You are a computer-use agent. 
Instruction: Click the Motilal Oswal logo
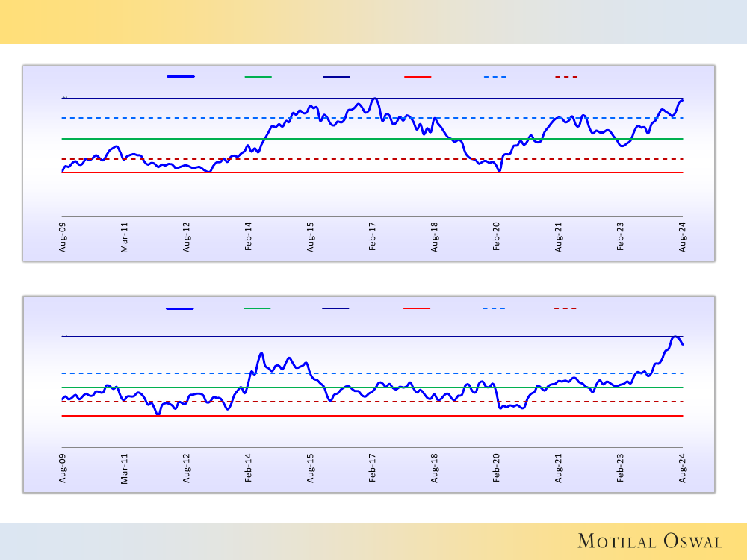coord(650,541)
